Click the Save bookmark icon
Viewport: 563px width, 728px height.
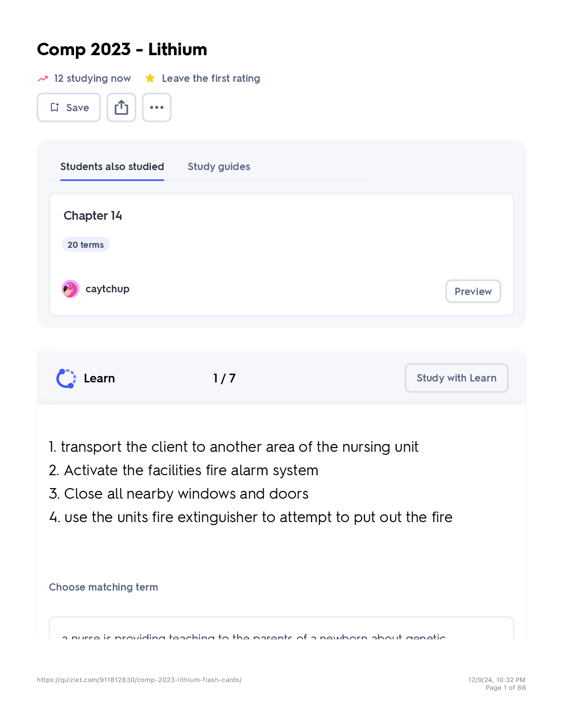click(55, 108)
